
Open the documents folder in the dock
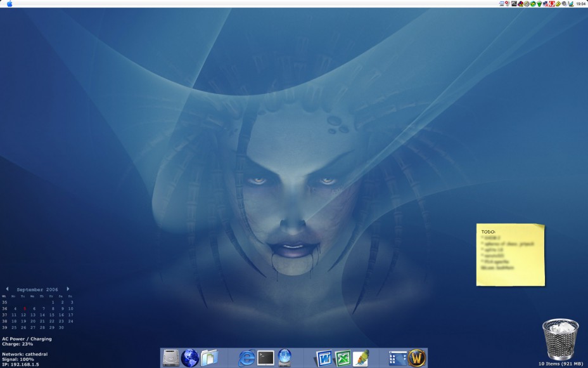[209, 358]
